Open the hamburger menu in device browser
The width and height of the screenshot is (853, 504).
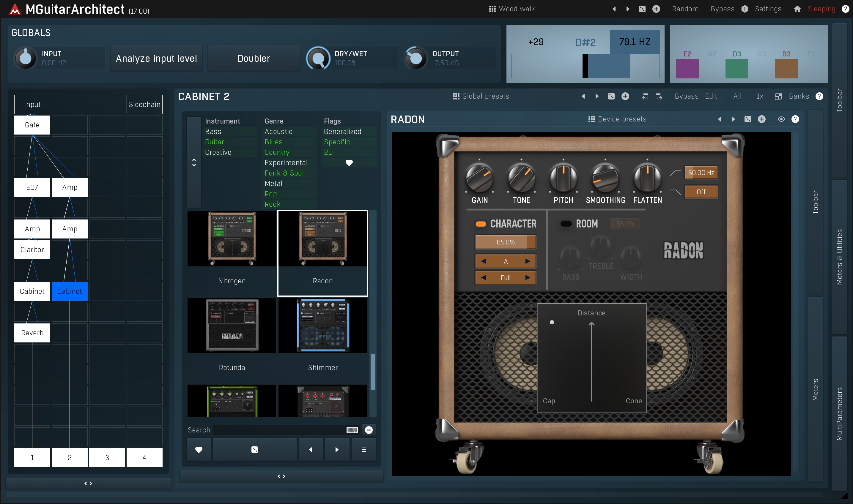point(363,450)
